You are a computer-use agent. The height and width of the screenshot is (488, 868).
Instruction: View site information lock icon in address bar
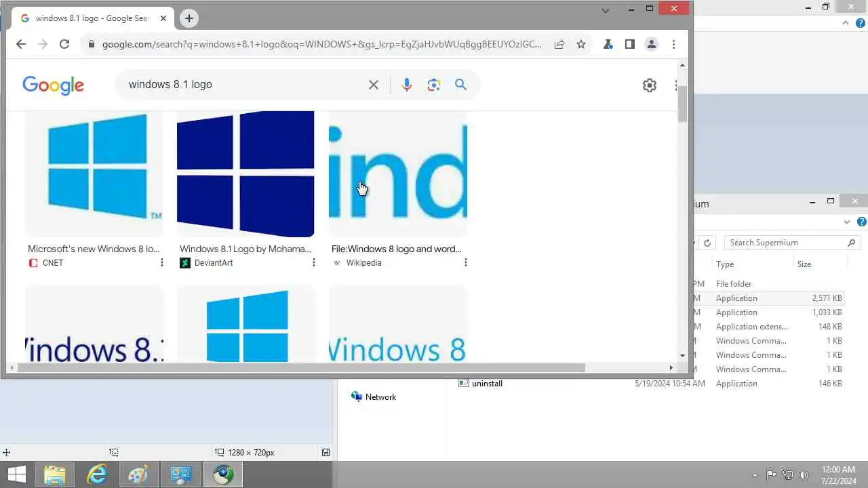pyautogui.click(x=91, y=45)
